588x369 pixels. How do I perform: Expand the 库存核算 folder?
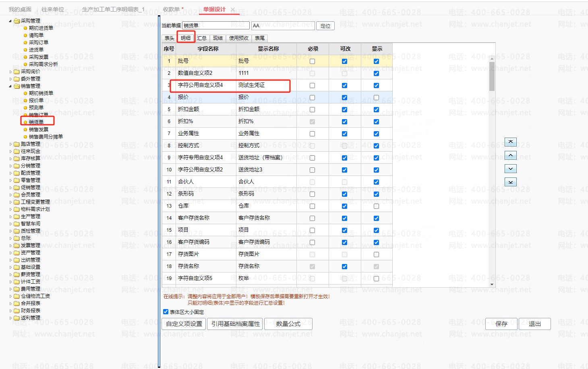[x=10, y=159]
